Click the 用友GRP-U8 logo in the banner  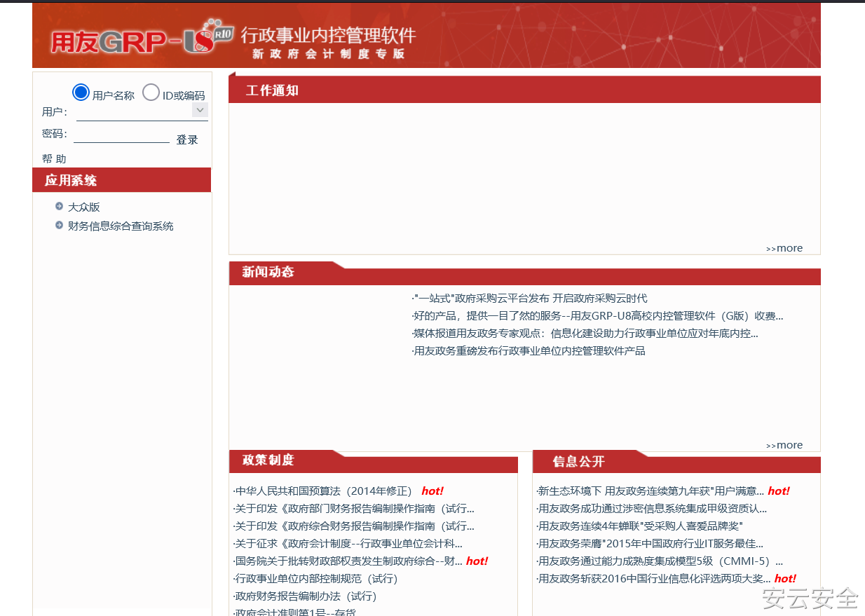click(x=141, y=39)
